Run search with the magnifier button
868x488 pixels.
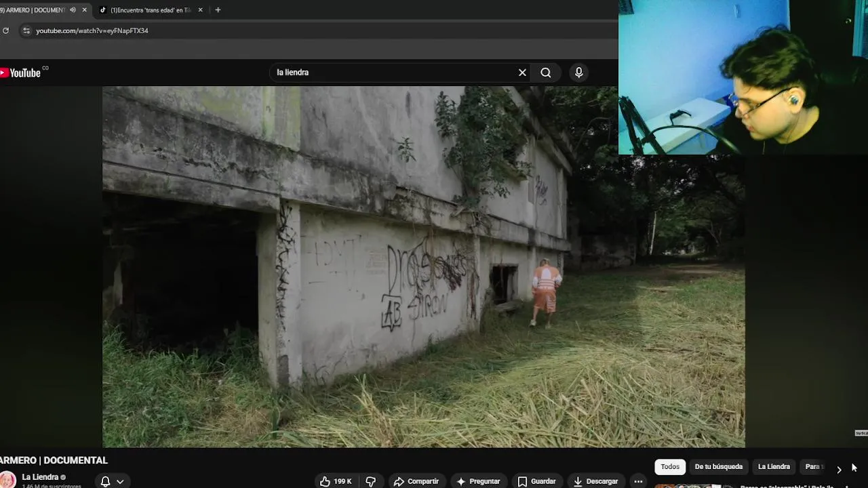[x=546, y=73]
